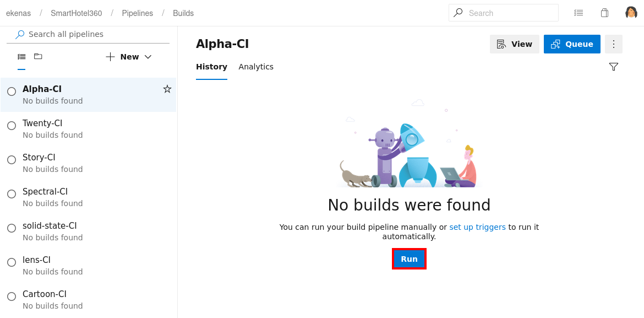
Task: Open the more actions ellipsis menu
Action: [614, 44]
